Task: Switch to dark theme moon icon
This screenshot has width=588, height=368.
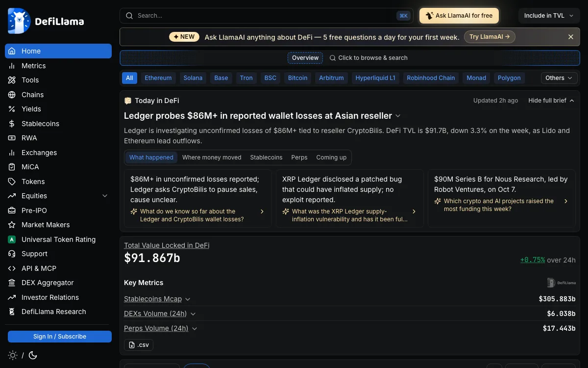Action: (x=33, y=355)
